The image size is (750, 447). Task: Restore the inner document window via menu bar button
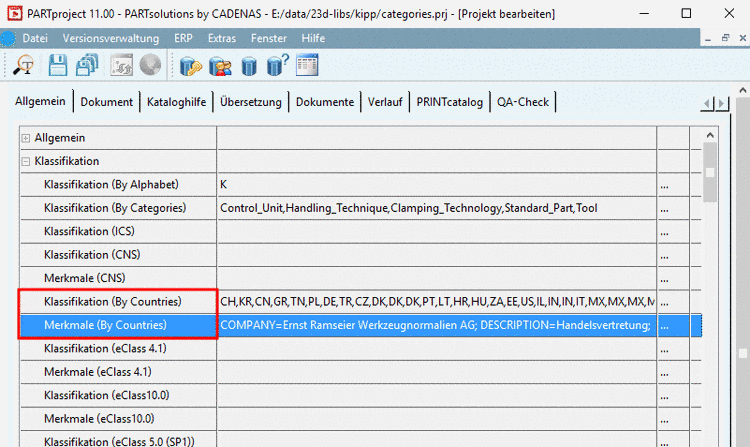pos(725,38)
